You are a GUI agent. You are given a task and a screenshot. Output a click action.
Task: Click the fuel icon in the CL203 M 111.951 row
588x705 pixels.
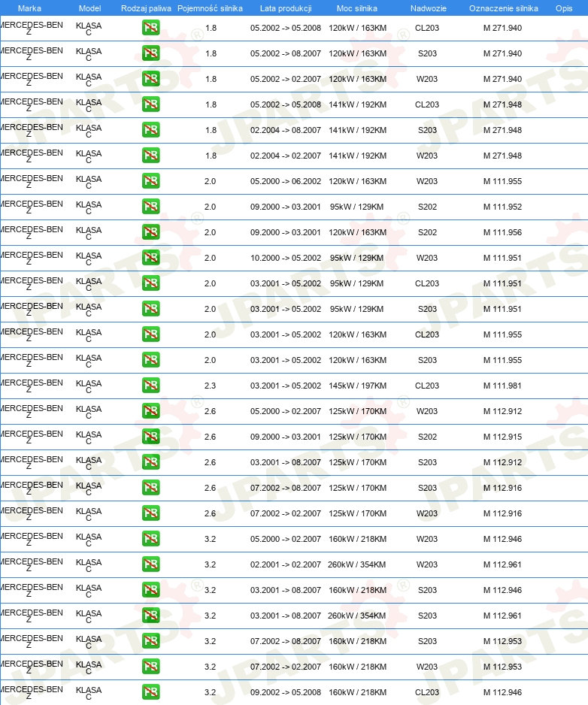pyautogui.click(x=150, y=283)
